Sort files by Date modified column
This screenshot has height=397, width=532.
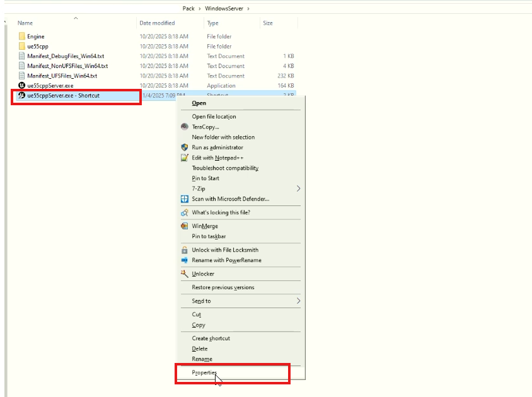(157, 23)
